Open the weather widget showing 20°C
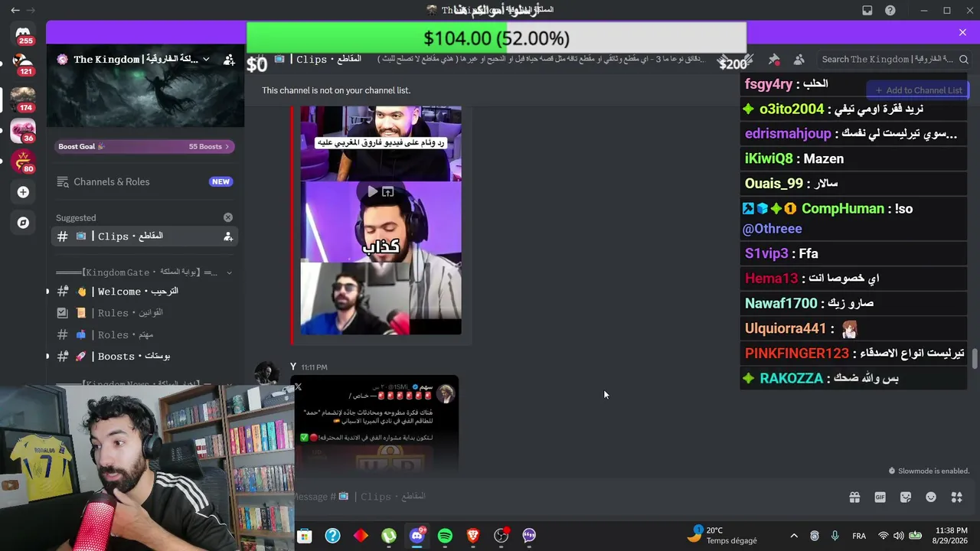This screenshot has height=551, width=980. (721, 536)
